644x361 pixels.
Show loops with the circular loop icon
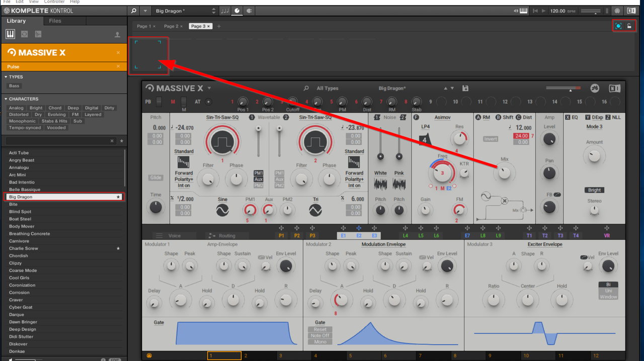24,34
